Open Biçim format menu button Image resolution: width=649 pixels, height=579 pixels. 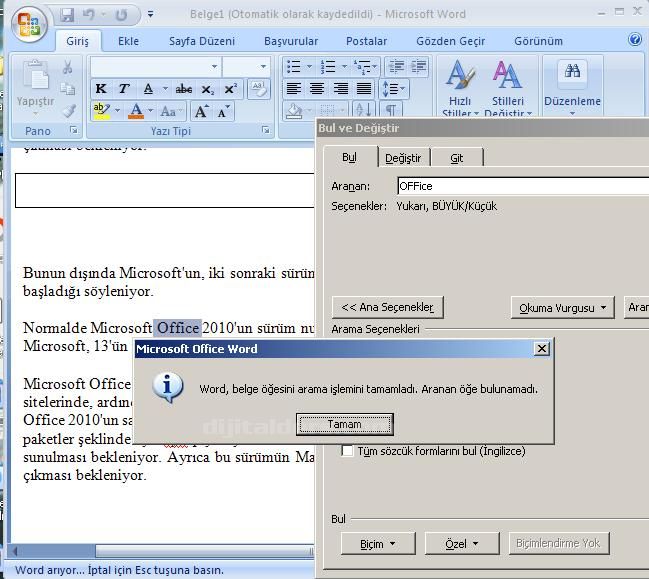click(x=377, y=544)
